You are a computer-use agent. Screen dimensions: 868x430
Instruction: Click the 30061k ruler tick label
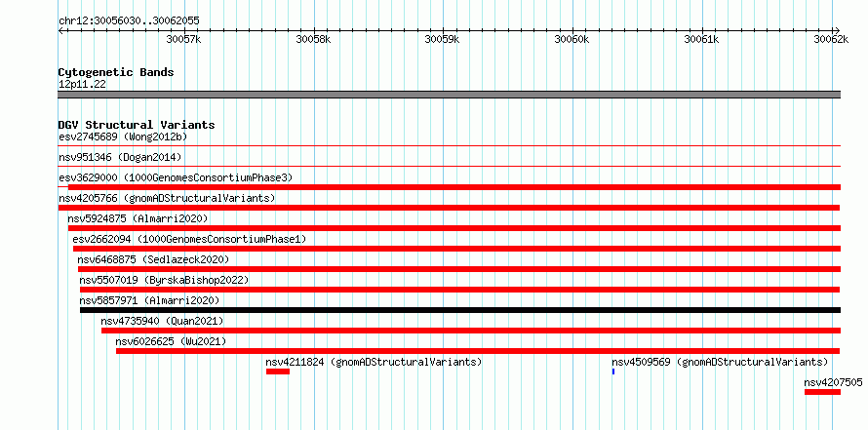click(702, 39)
